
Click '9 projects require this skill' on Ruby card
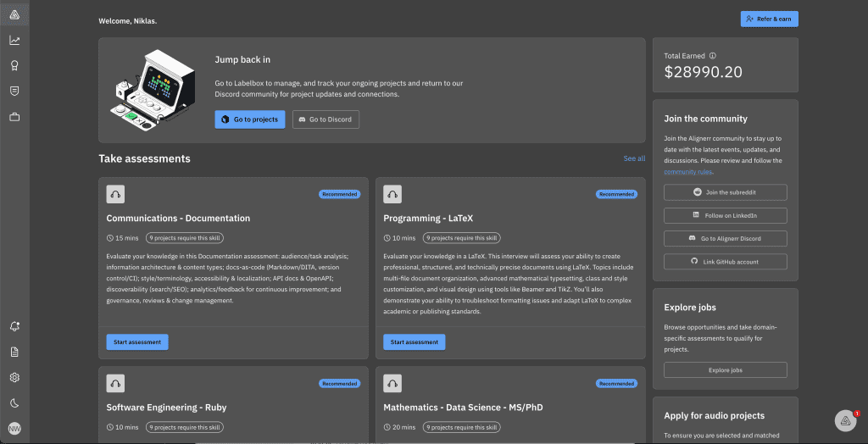[x=185, y=427]
